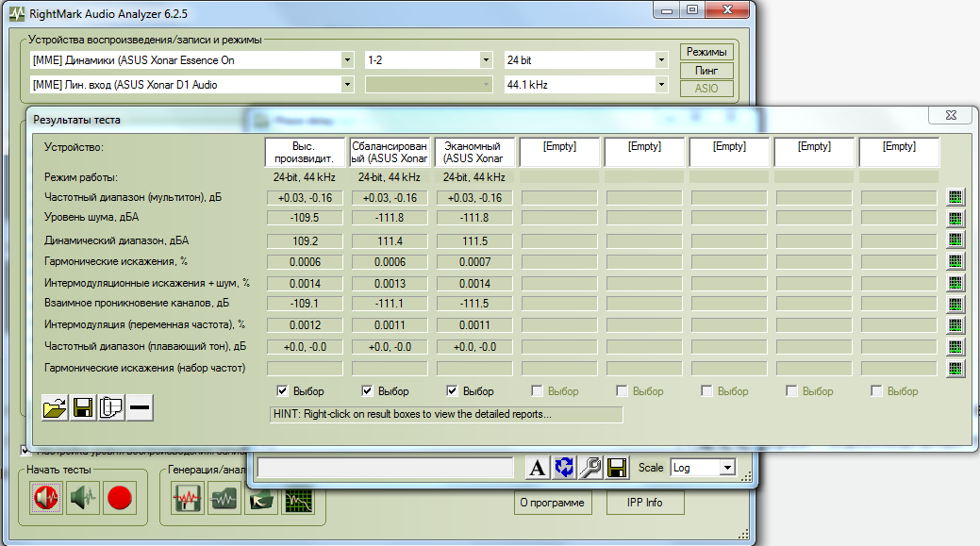Open the wrench settings icon

click(590, 468)
